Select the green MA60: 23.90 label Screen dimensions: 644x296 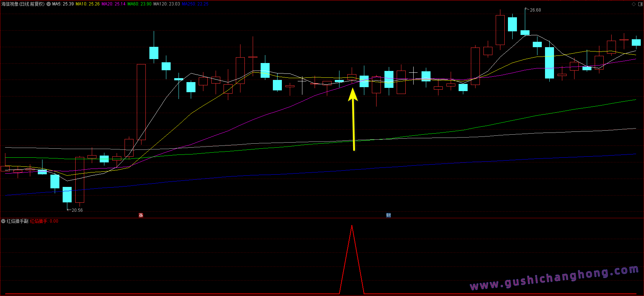139,4
